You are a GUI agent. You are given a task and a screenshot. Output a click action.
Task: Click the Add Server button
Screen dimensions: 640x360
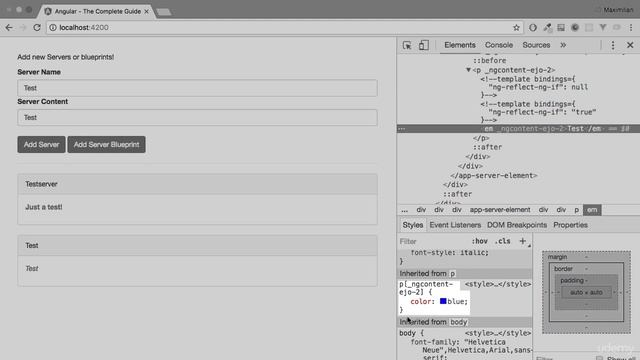pos(41,144)
